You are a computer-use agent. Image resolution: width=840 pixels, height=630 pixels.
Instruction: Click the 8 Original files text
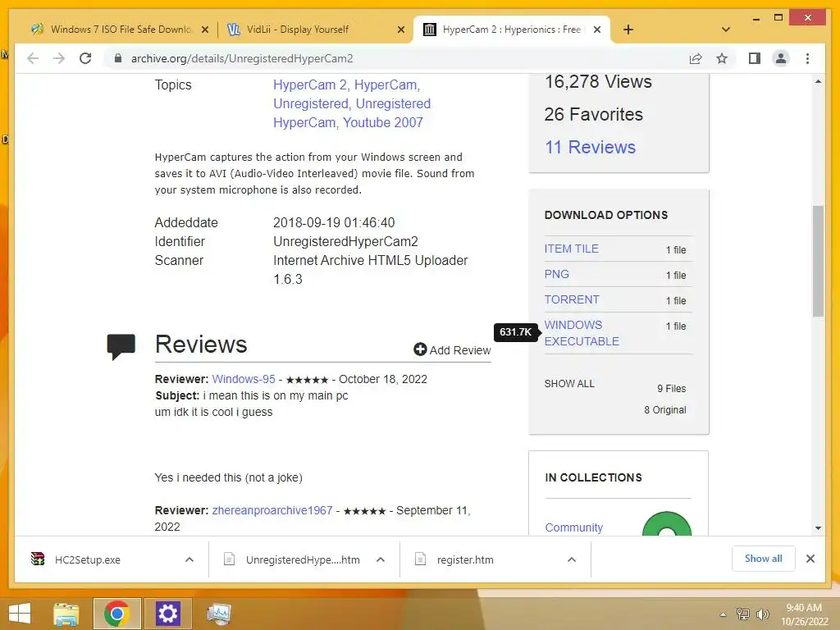664,410
